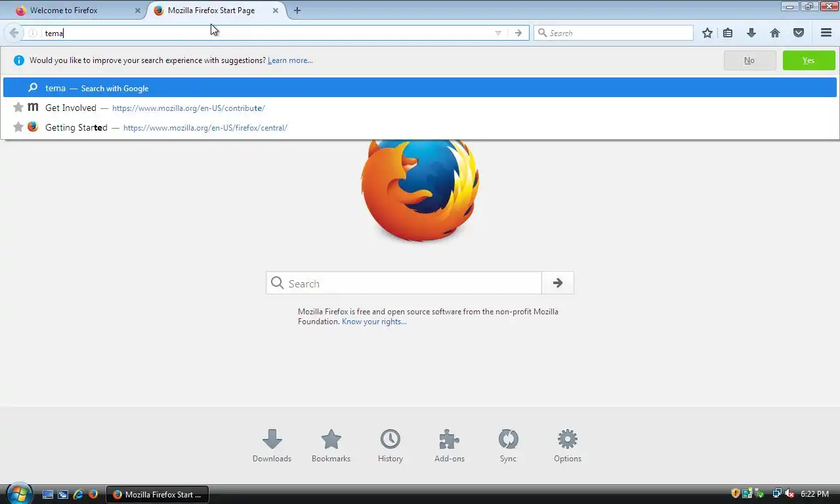Click the info icon in suggestions notification
The width and height of the screenshot is (840, 504).
coord(19,60)
